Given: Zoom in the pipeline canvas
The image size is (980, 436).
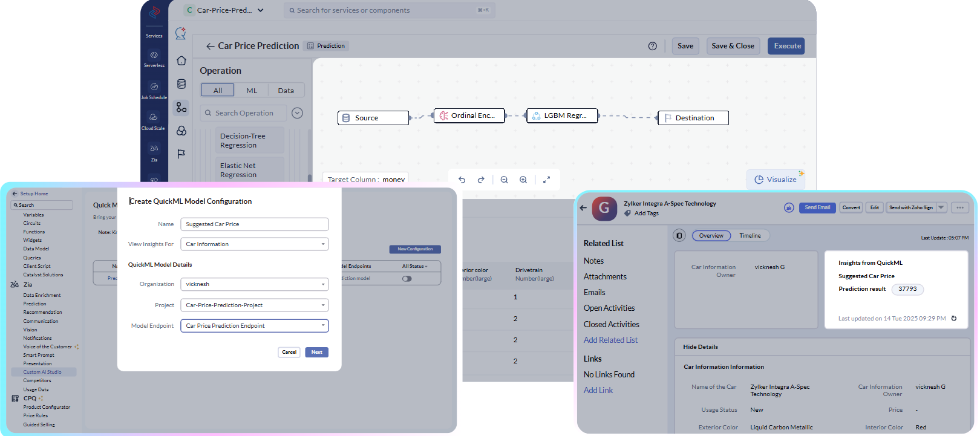Looking at the screenshot, I should tap(523, 180).
